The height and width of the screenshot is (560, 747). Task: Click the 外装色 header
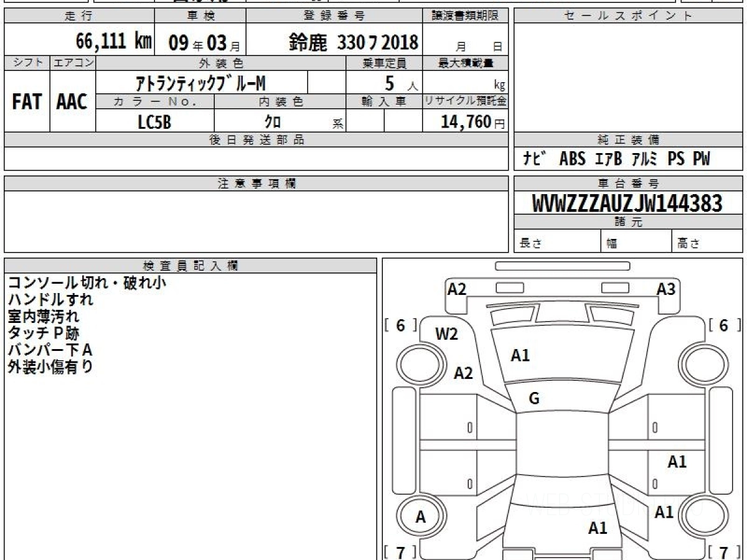[221, 63]
